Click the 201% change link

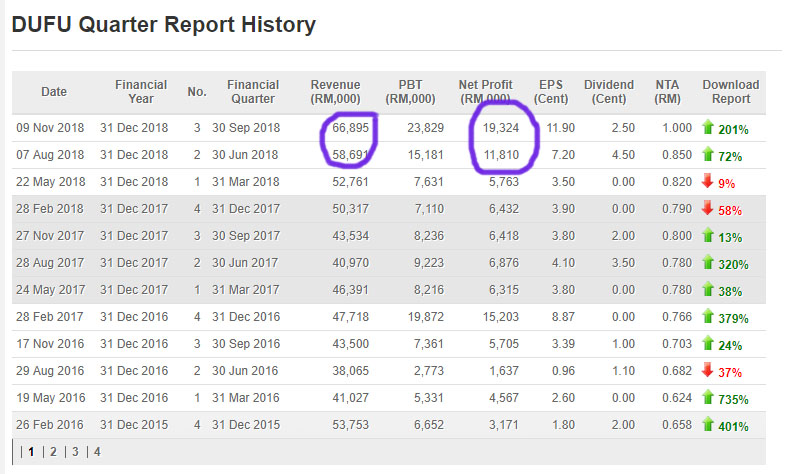[x=733, y=130]
